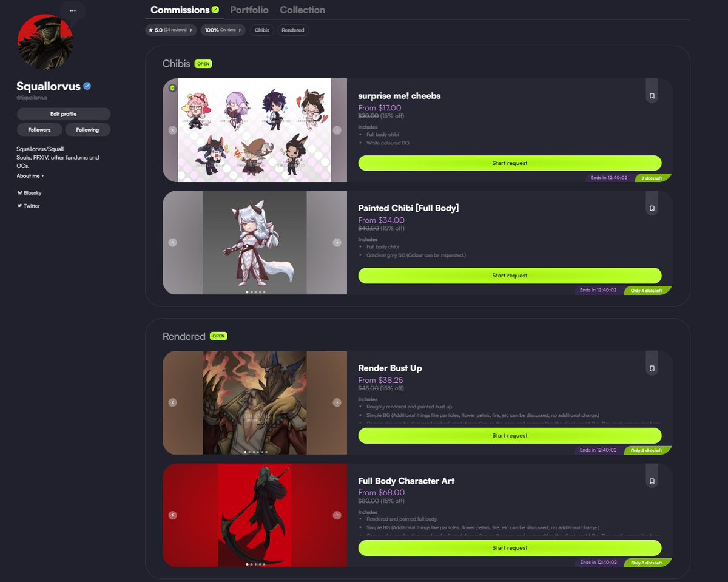Image resolution: width=728 pixels, height=582 pixels.
Task: Click the Squallorvus profile avatar picture
Action: [x=45, y=42]
